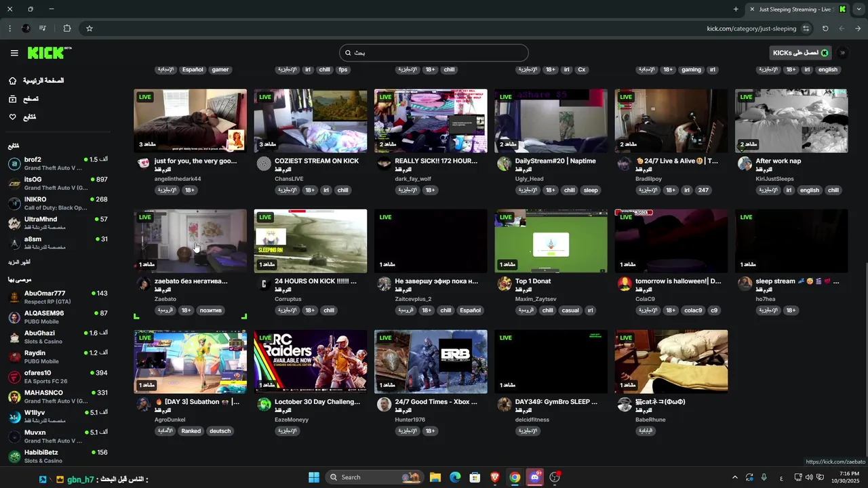
Task: Close the Just Sleeping Streaming tab
Action: (x=751, y=9)
